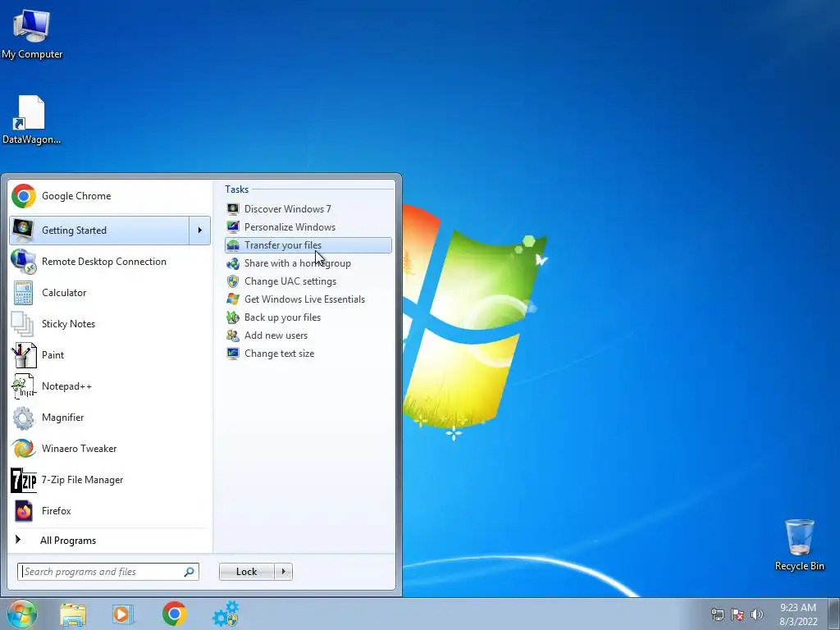Open Windows Explorer from taskbar

[73, 614]
